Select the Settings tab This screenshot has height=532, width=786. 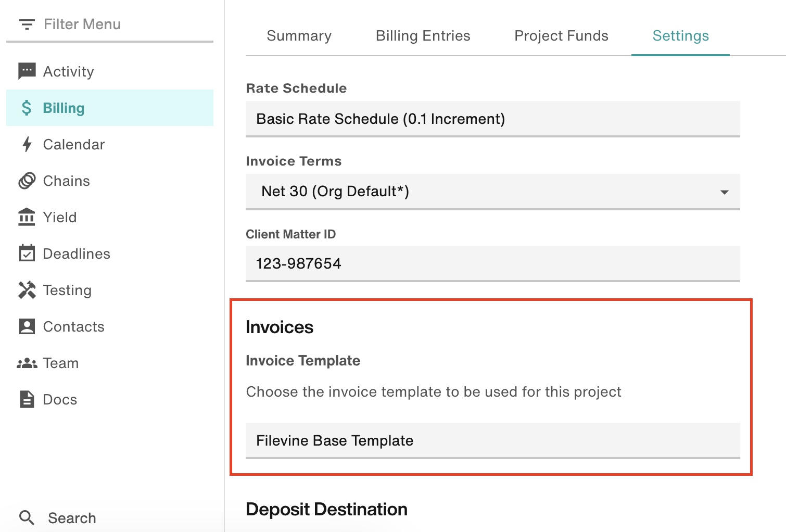(x=680, y=35)
